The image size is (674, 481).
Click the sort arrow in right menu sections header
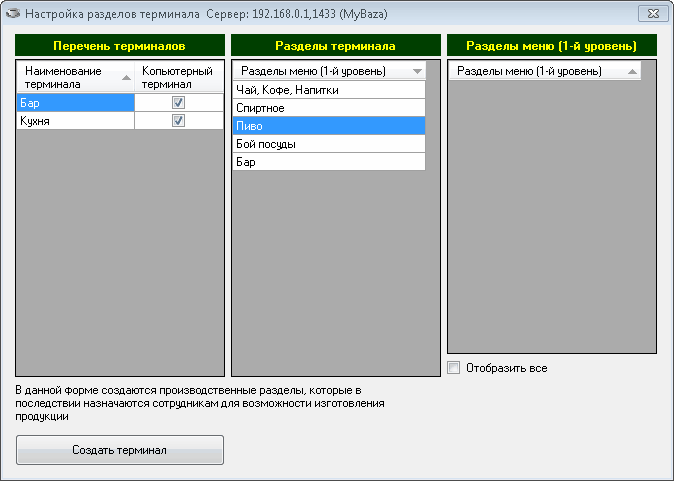(x=631, y=71)
